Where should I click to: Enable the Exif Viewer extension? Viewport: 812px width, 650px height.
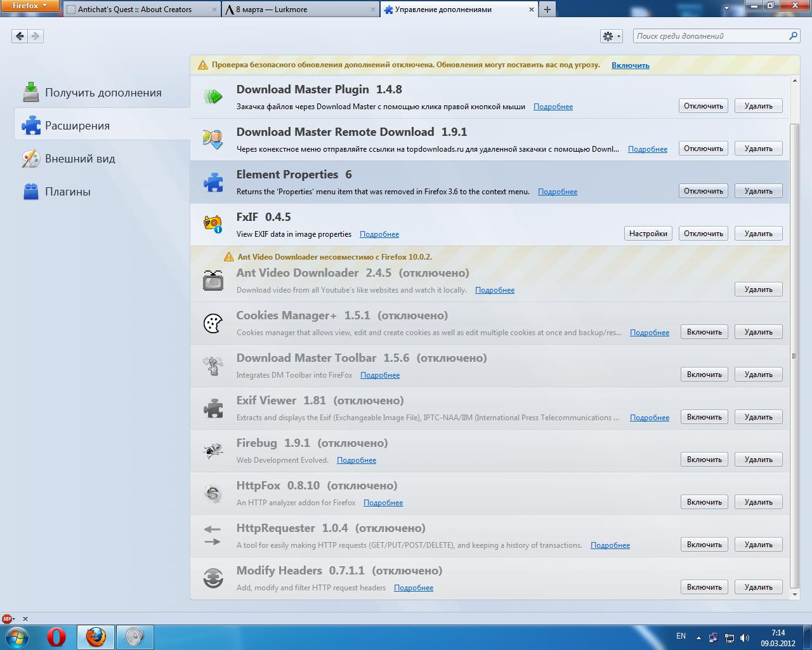coord(704,417)
